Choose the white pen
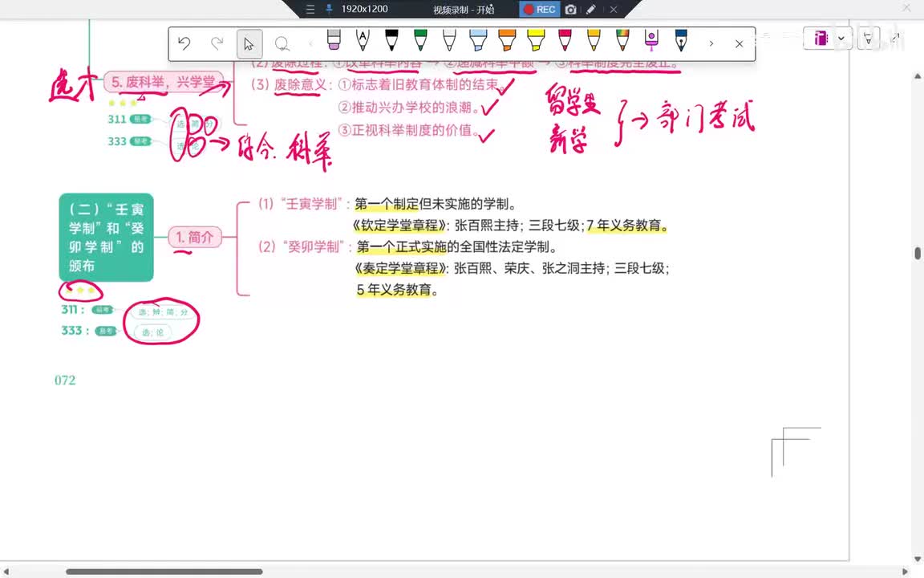This screenshot has height=578, width=924. 449,39
